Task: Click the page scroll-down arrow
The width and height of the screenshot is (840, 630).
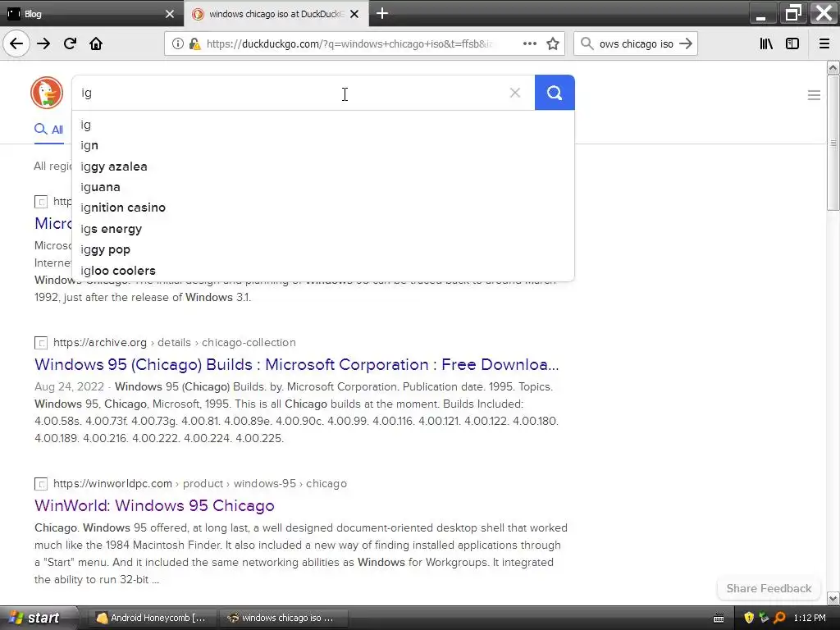Action: pos(833,598)
